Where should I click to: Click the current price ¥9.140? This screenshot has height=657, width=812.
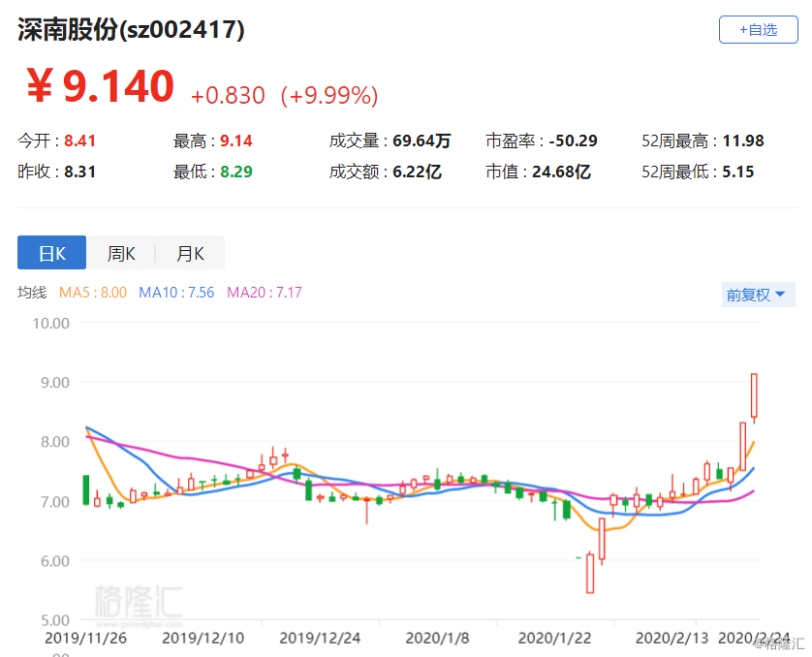(101, 86)
